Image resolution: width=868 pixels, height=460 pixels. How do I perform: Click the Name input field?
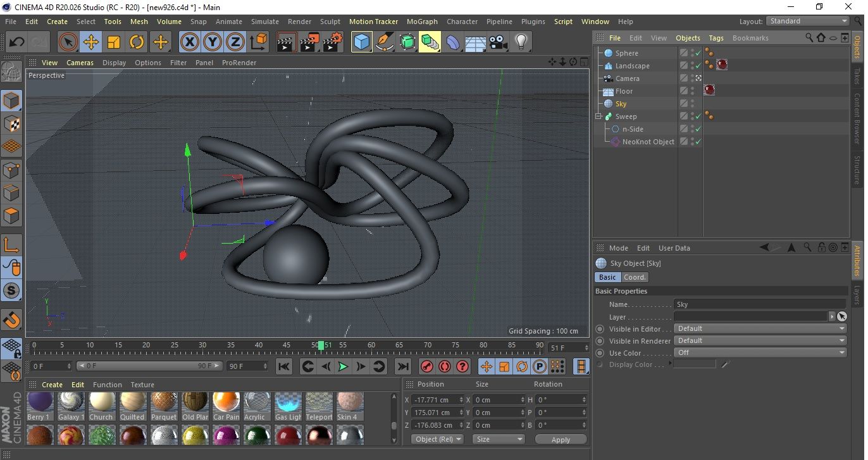coord(760,304)
